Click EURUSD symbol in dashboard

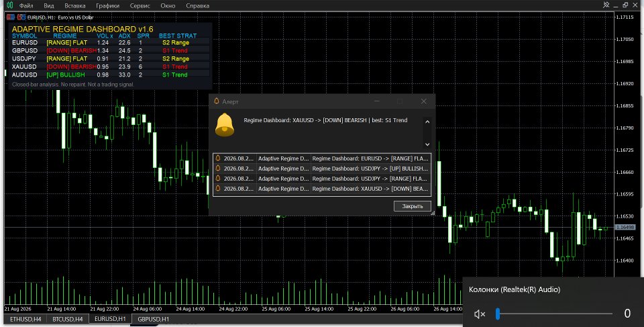(25, 42)
